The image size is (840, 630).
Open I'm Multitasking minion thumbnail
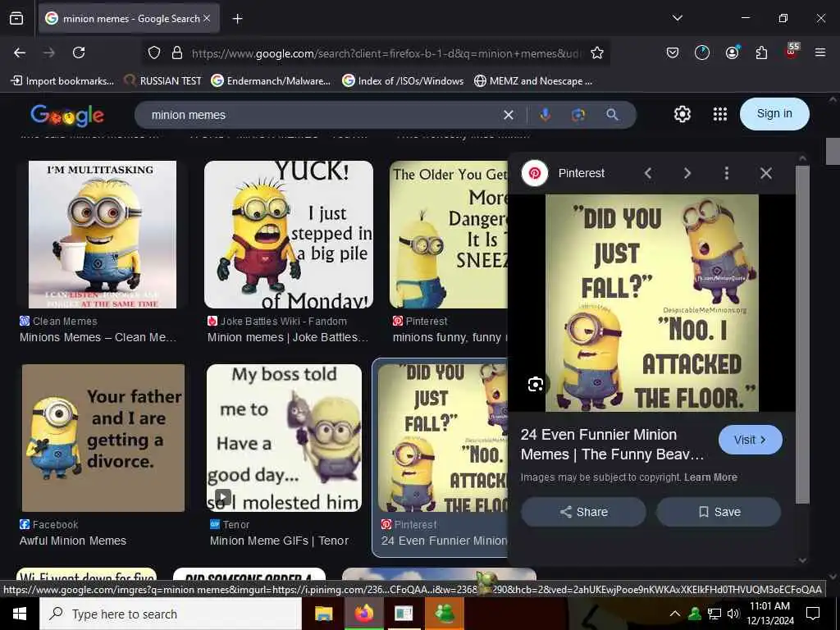103,234
